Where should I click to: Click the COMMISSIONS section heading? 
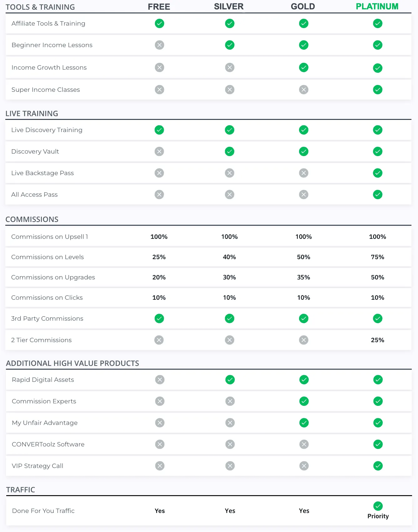pyautogui.click(x=32, y=219)
